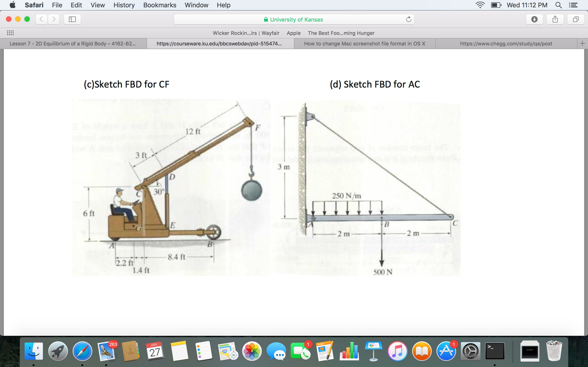Open the Bookmarks menu
588x367 pixels.
click(x=160, y=5)
